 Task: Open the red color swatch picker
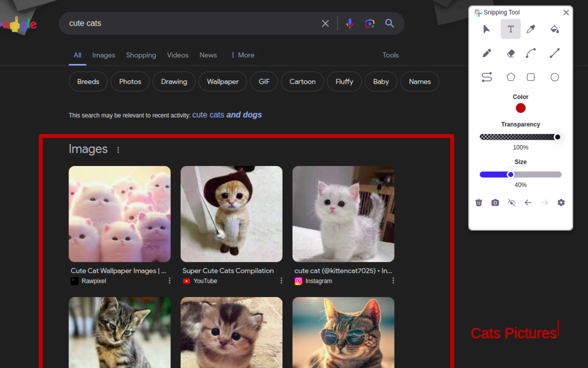[520, 108]
